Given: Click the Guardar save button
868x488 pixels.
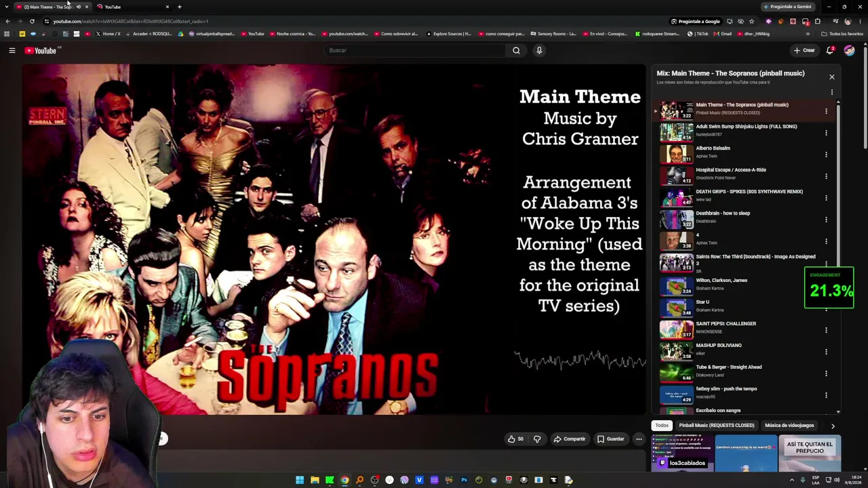Looking at the screenshot, I should [610, 439].
